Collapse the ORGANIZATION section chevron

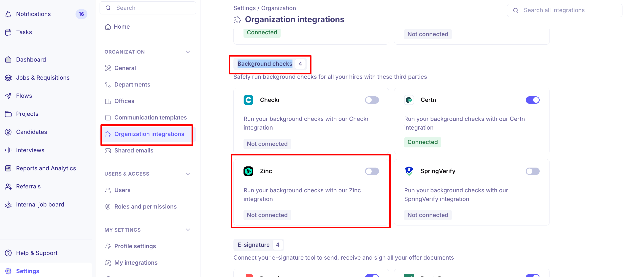[188, 52]
